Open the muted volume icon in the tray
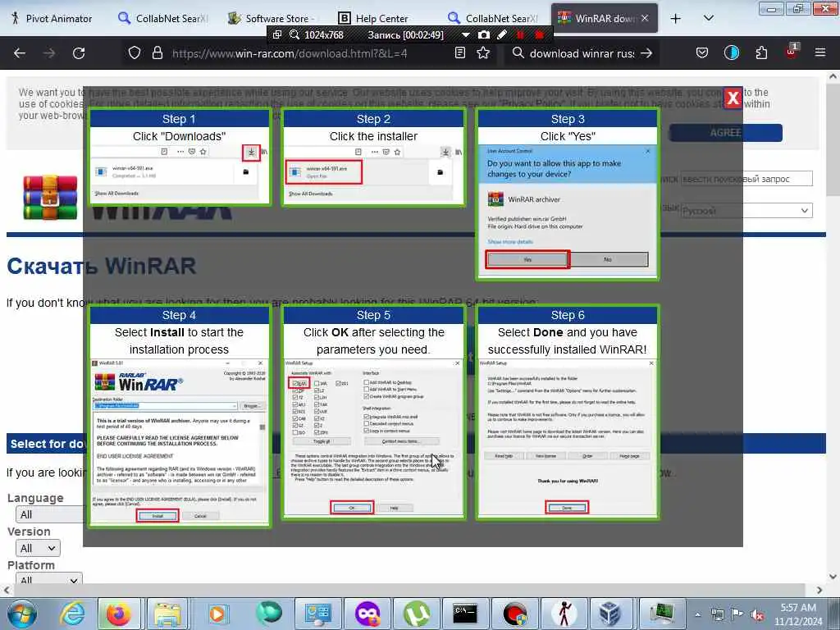The width and height of the screenshot is (840, 630). (757, 615)
